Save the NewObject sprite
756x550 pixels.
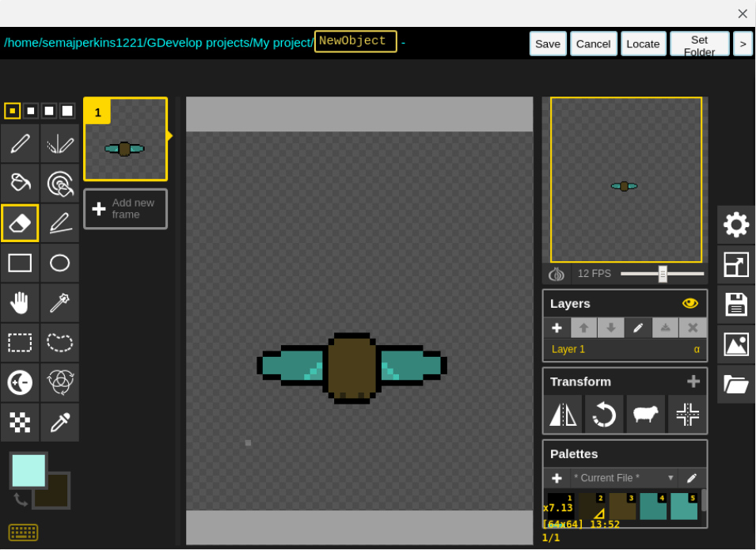(x=548, y=44)
